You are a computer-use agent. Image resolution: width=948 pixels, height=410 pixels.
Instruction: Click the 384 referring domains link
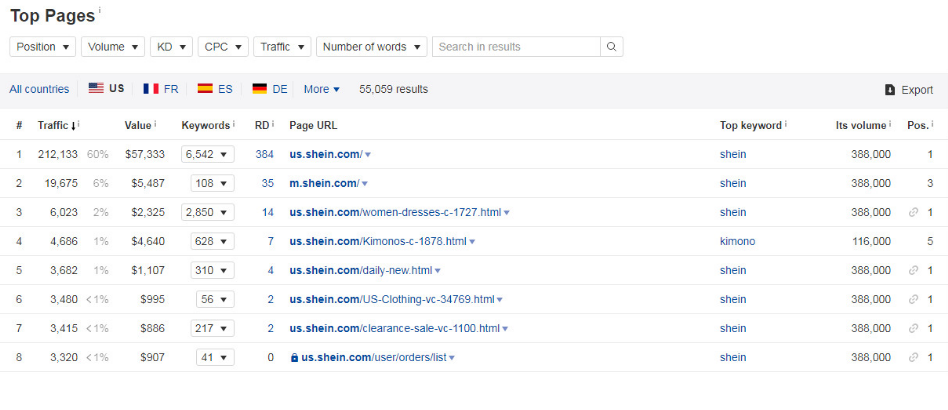[265, 154]
